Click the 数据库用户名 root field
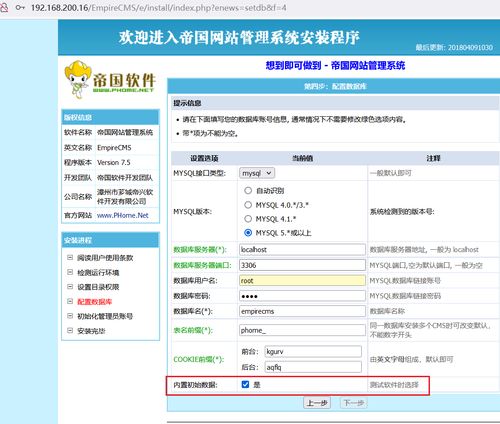500x424 pixels. (x=302, y=280)
